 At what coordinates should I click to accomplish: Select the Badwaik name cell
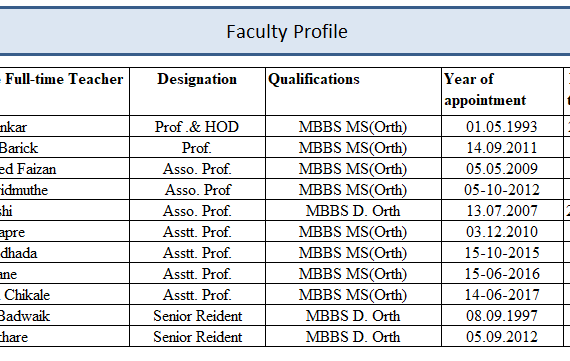pyautogui.click(x=64, y=316)
